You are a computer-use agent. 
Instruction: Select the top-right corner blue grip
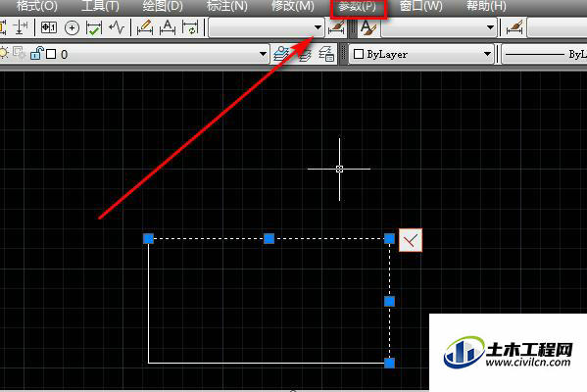click(x=389, y=238)
